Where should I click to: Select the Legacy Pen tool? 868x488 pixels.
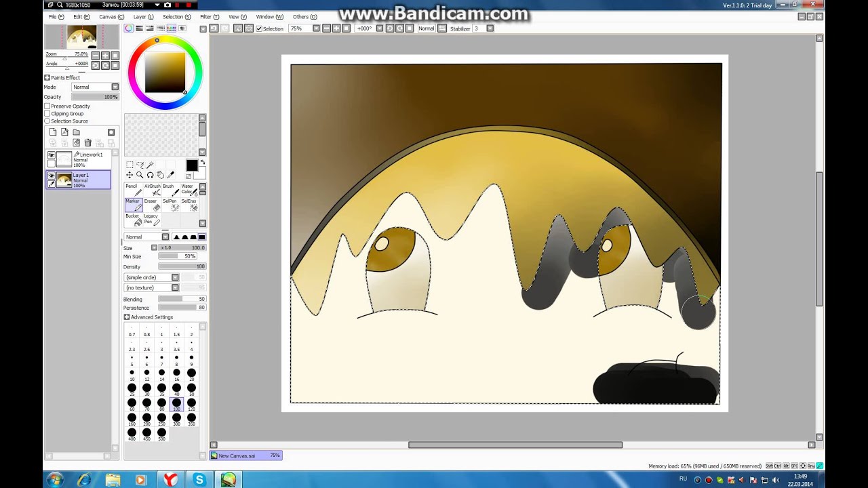pos(151,220)
